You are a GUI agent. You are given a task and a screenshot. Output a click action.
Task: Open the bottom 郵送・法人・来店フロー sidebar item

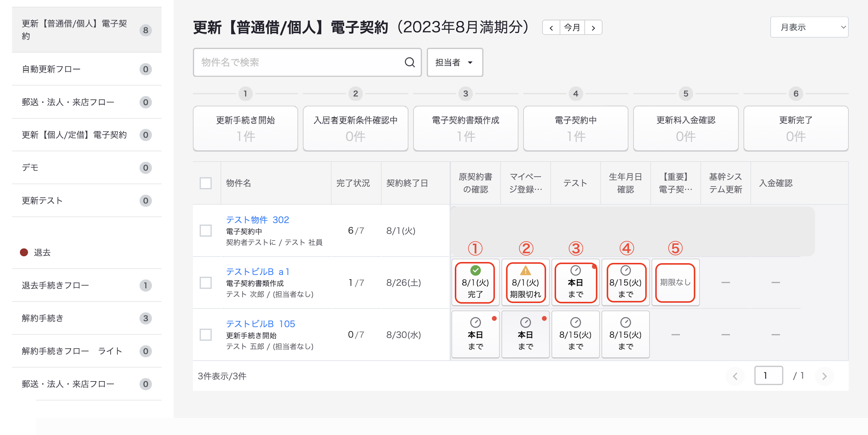87,384
